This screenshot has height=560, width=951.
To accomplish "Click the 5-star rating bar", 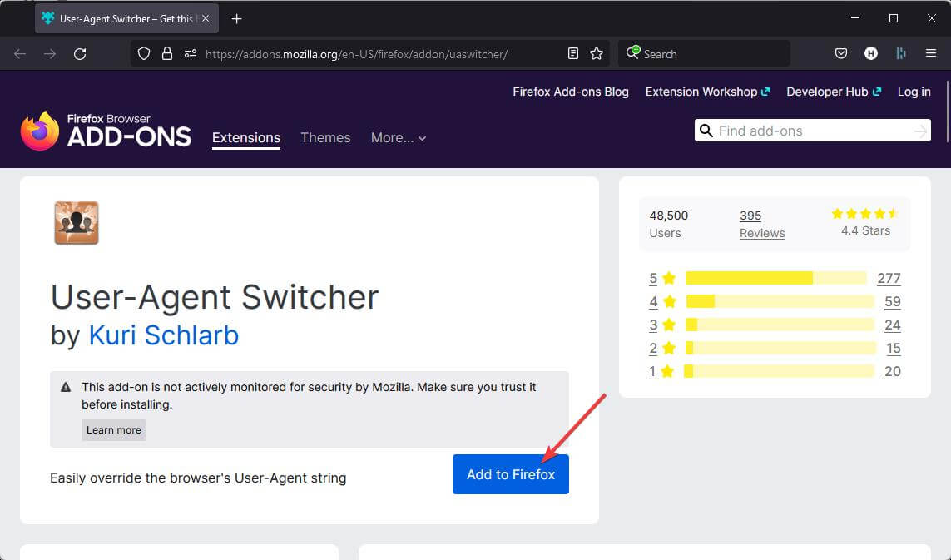I will 775,278.
